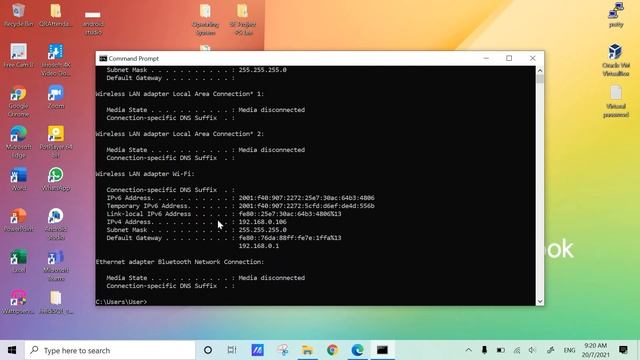The image size is (640, 360).
Task: Click the IPv4 Address value 192.168.0.106
Action: [262, 222]
